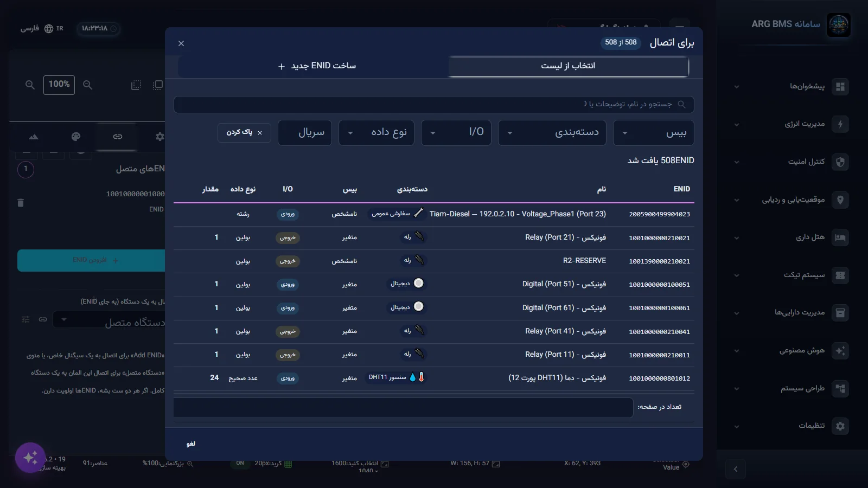Click the zoom out magnifier icon
Screen dimensions: 868x488
(87, 85)
